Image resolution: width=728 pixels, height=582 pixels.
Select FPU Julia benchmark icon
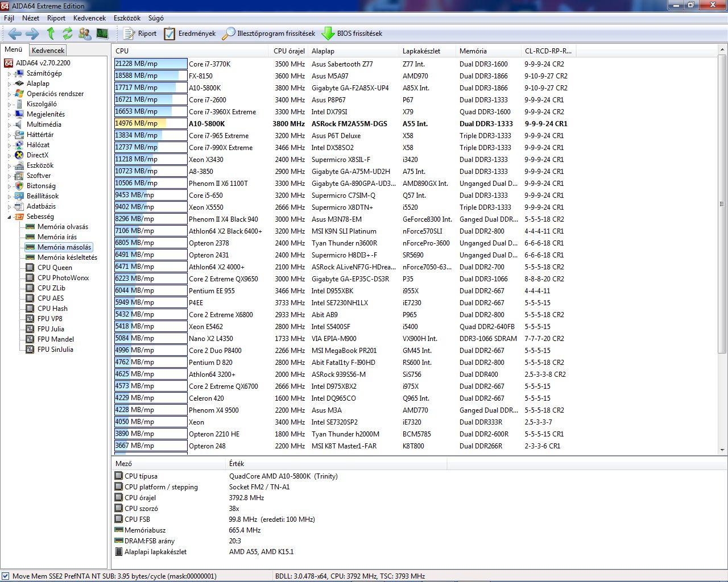pos(30,329)
